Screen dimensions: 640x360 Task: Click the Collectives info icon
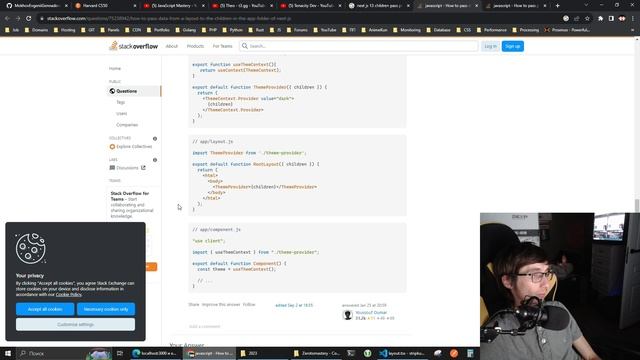[155, 139]
